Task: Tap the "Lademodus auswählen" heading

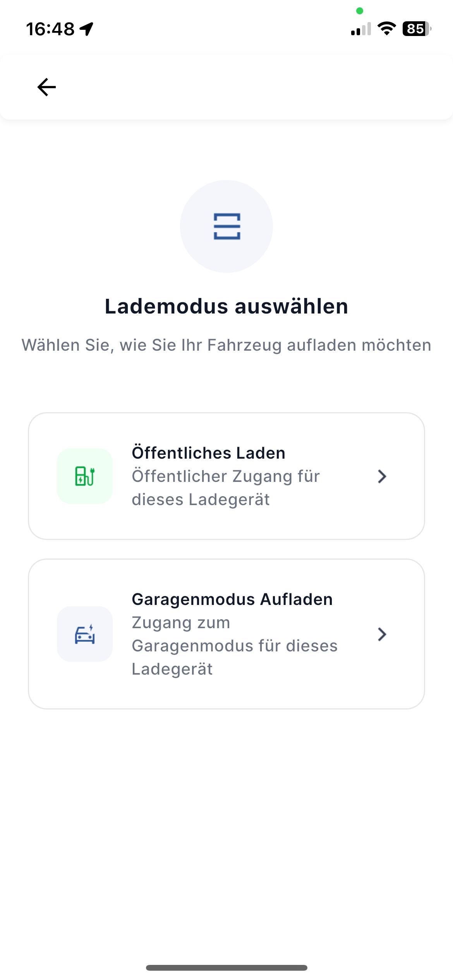Action: coord(226,307)
